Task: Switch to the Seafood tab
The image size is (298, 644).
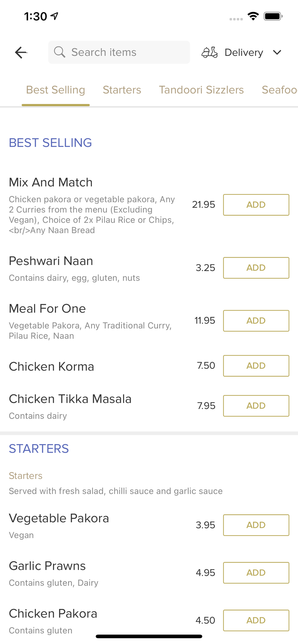Action: pyautogui.click(x=279, y=90)
